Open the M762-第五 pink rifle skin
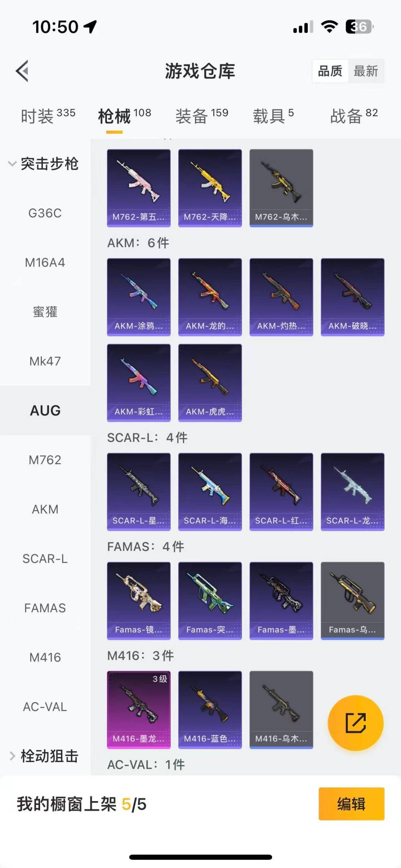Image resolution: width=401 pixels, height=868 pixels. pyautogui.click(x=139, y=188)
